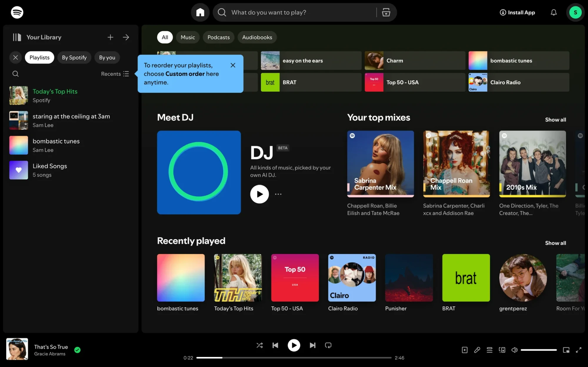Open the Queue icon
588x367 pixels.
(x=489, y=350)
